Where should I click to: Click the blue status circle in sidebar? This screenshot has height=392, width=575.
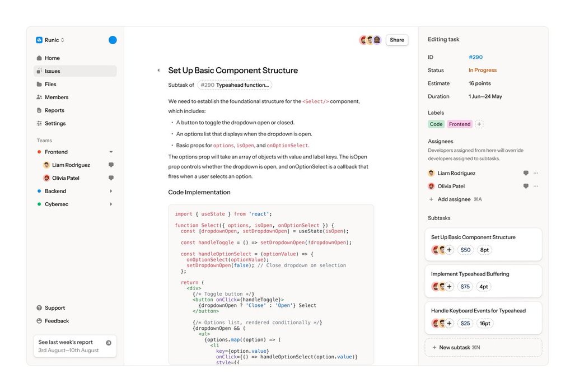pyautogui.click(x=113, y=40)
